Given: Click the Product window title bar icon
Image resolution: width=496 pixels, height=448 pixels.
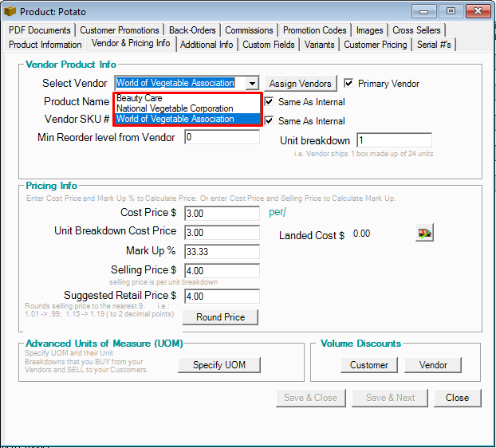Looking at the screenshot, I should tap(10, 11).
